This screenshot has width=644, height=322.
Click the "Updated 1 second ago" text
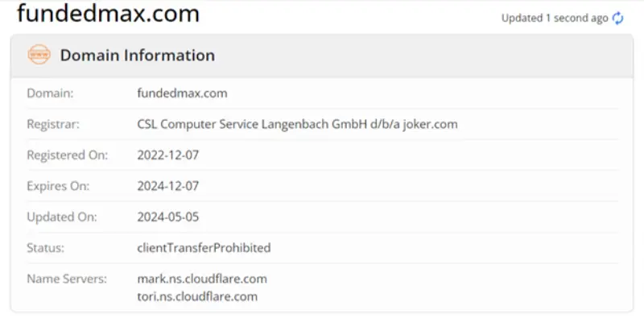tap(554, 18)
